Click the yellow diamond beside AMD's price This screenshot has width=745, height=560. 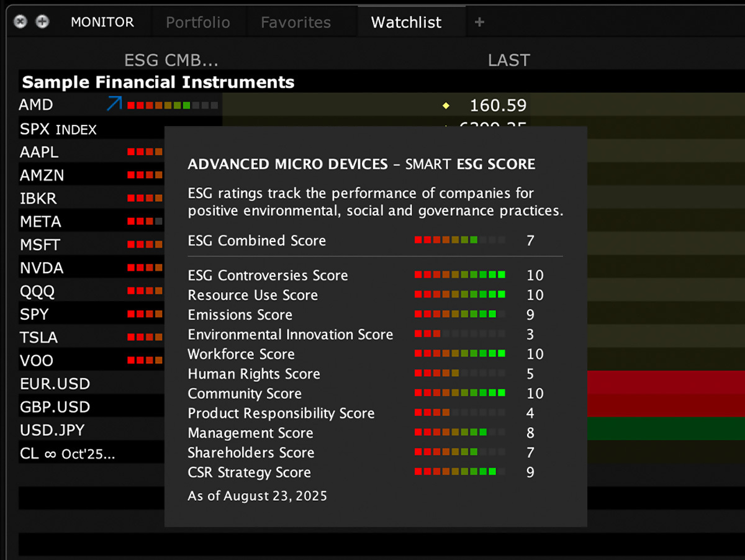446,106
